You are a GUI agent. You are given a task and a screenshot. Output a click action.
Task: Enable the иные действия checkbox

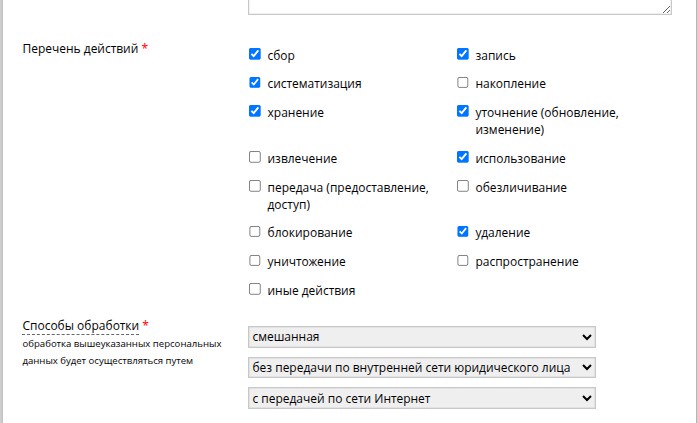pos(255,289)
